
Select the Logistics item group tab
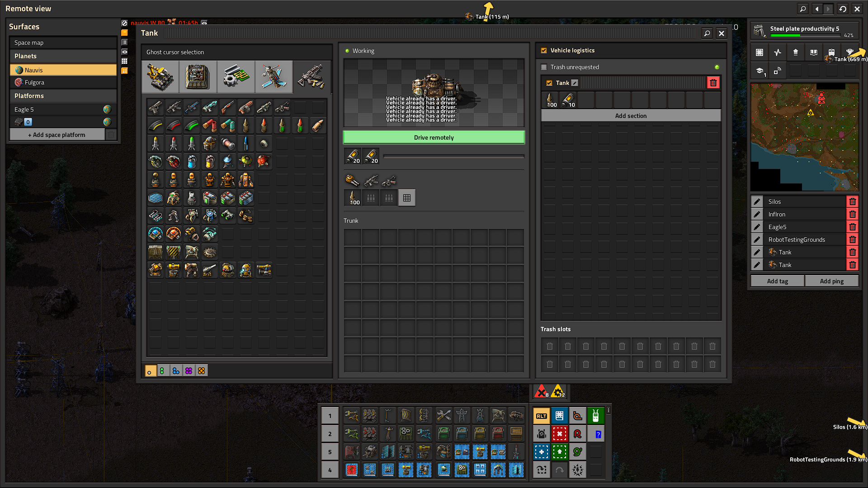point(160,77)
